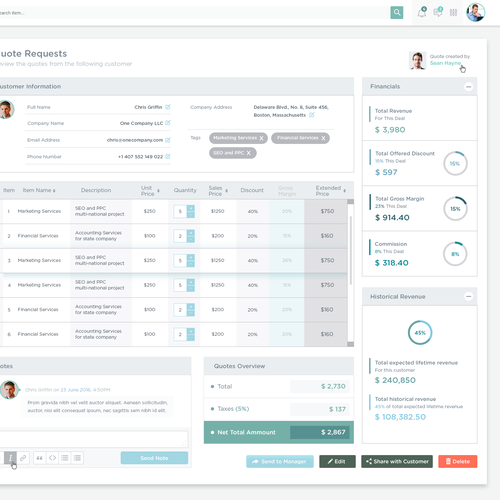This screenshot has height=500, width=500.
Task: Edit the Email Address pencil icon
Action: pos(168,140)
